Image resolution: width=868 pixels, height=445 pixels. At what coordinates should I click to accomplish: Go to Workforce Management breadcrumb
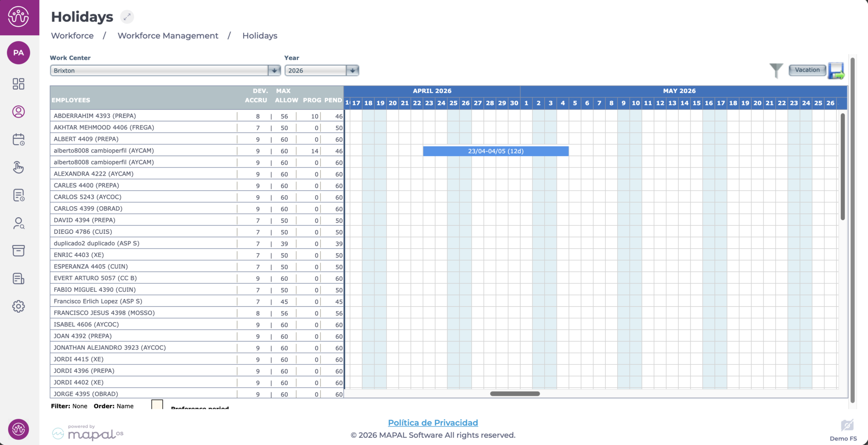pos(168,36)
